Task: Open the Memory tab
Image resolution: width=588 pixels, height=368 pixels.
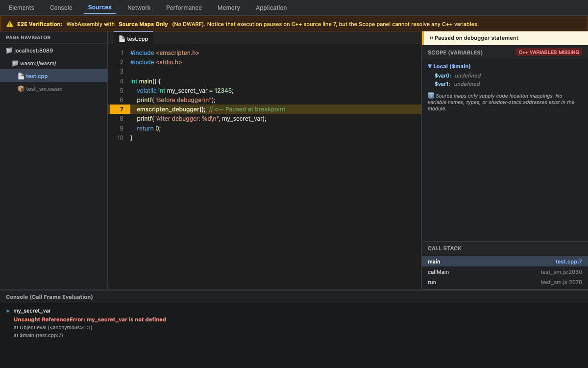Action: [229, 8]
